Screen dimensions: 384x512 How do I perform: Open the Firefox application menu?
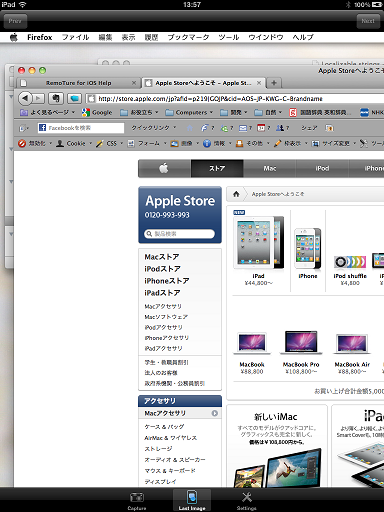click(x=40, y=37)
